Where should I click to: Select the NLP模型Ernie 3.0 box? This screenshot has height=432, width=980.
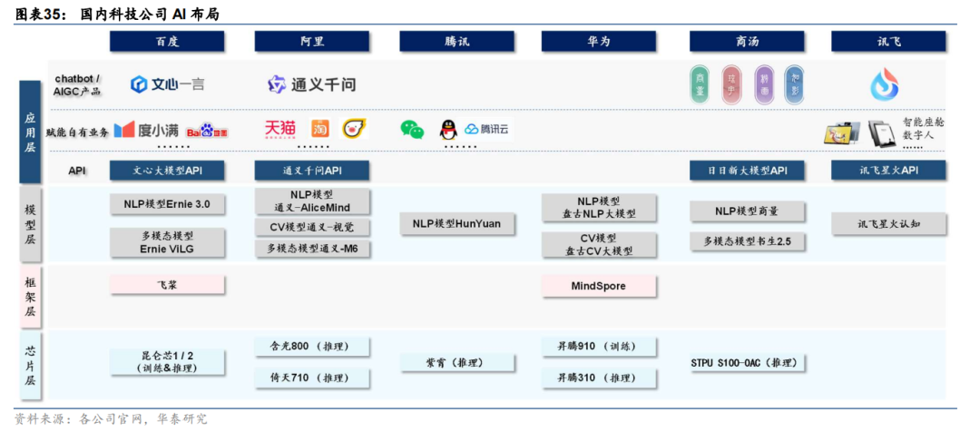pos(167,203)
